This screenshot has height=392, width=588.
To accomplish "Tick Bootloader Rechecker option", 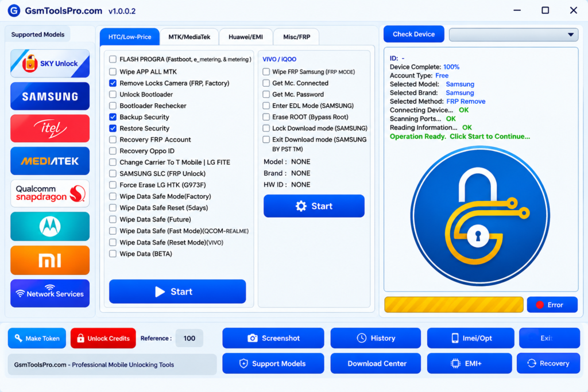I will tap(113, 106).
